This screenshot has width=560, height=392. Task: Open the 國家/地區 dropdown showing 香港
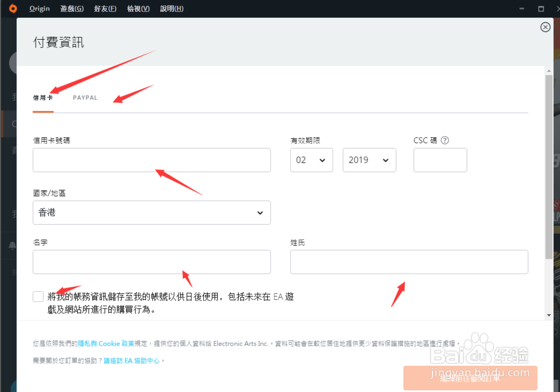click(151, 212)
